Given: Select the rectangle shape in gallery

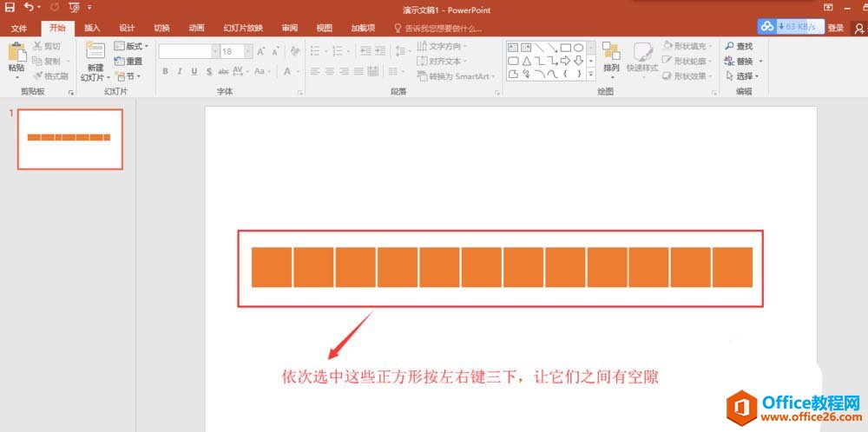Looking at the screenshot, I should (x=565, y=48).
